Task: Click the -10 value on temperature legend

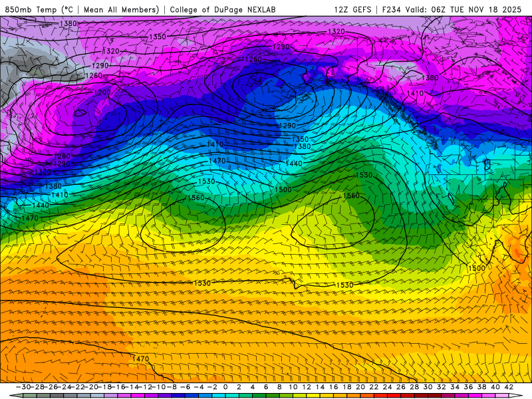Action: coord(159,387)
